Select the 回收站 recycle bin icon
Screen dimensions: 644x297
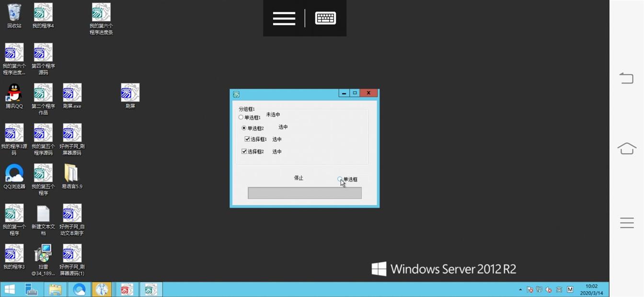pos(14,13)
